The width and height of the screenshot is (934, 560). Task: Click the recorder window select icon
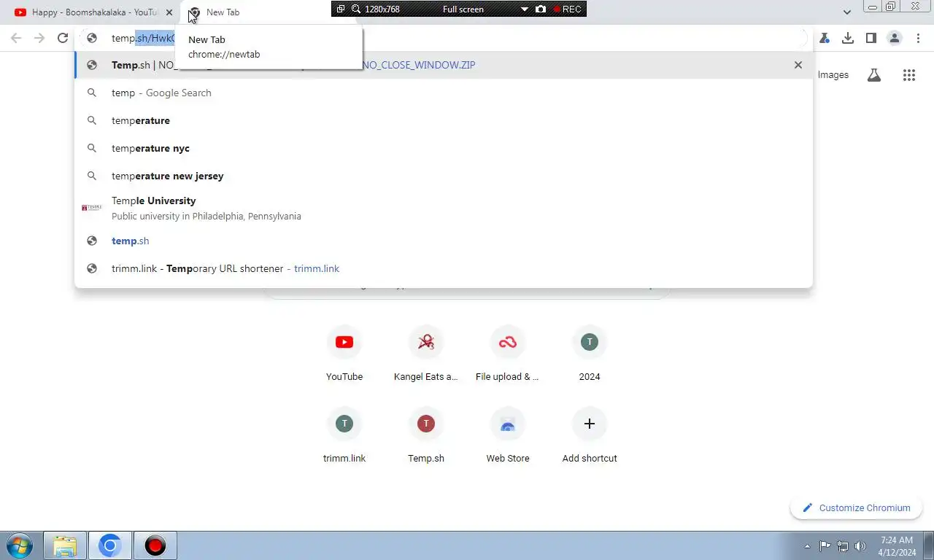point(341,9)
